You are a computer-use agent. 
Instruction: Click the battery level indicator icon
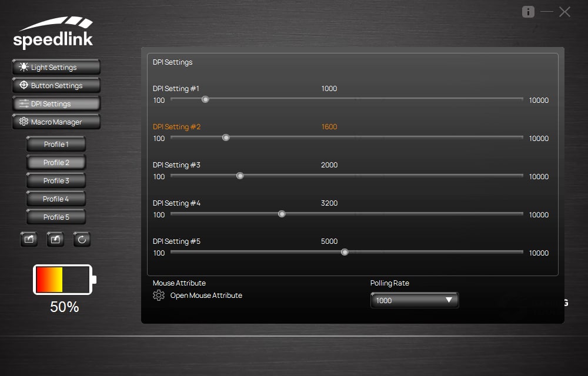coord(64,279)
